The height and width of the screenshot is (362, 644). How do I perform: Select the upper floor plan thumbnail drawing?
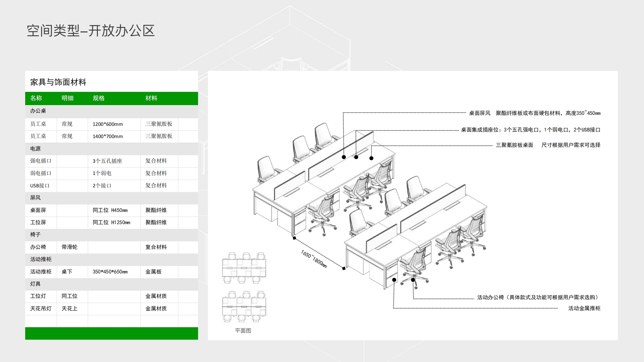[244, 268]
